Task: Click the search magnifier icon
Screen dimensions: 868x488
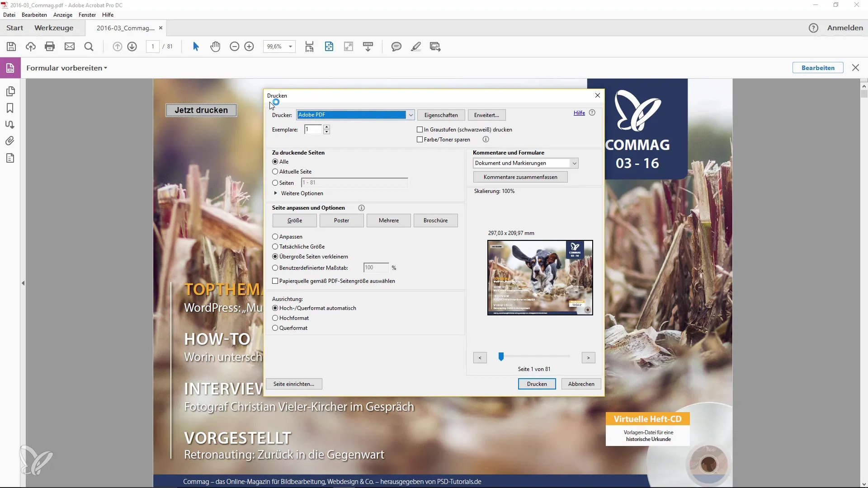Action: [89, 47]
